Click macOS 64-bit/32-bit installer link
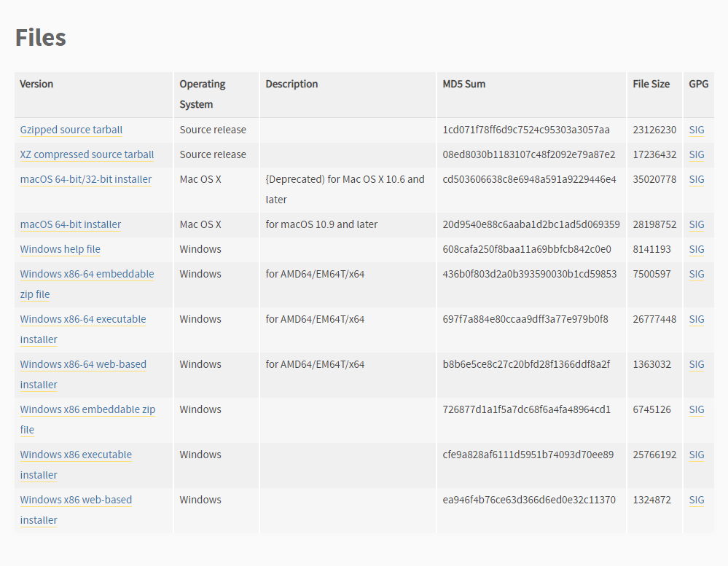 pyautogui.click(x=86, y=179)
